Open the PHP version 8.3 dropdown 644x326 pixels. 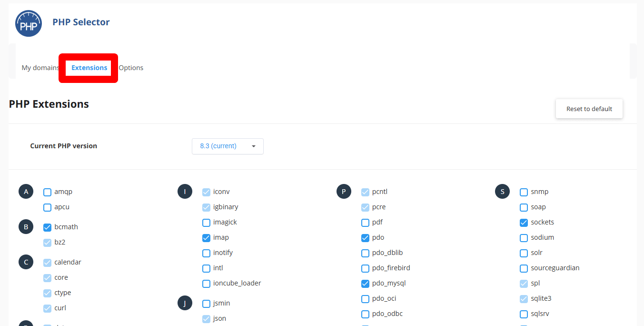(x=228, y=146)
